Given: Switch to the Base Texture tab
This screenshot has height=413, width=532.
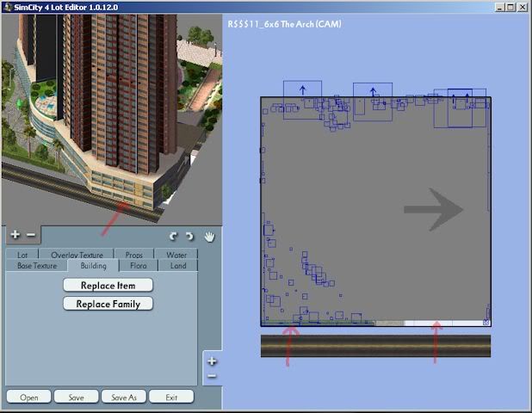Looking at the screenshot, I should 37,266.
